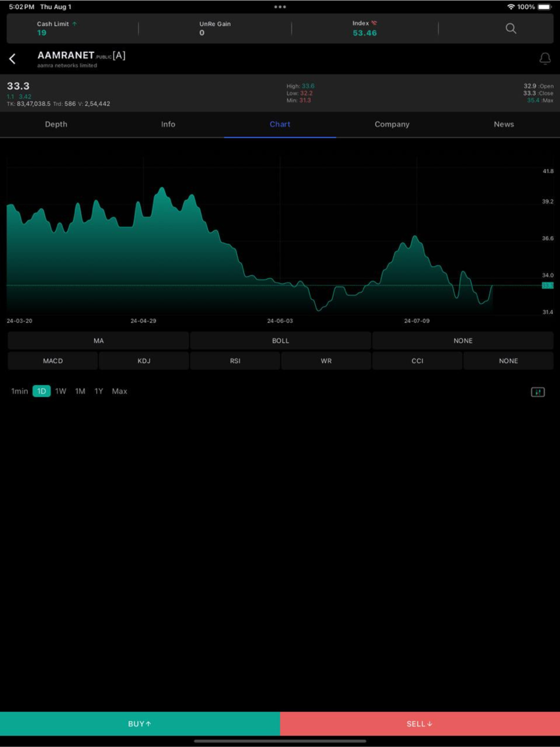This screenshot has width=560, height=747.
Task: Tap the 24-07-09 date label
Action: pos(417,321)
